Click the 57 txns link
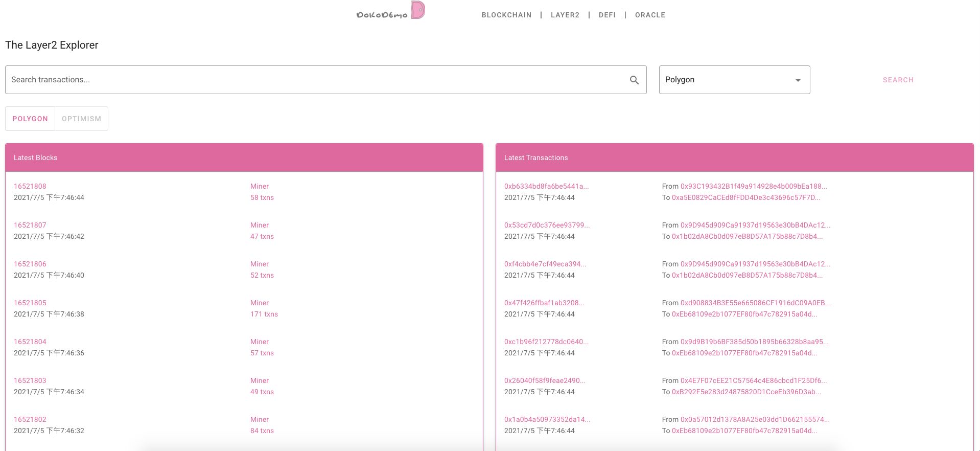The height and width of the screenshot is (451, 980). point(262,353)
